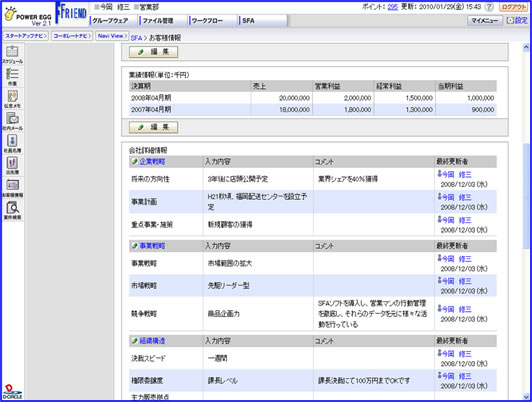Open the 事業戦略 section link
This screenshot has height=402, width=532.
pos(152,246)
